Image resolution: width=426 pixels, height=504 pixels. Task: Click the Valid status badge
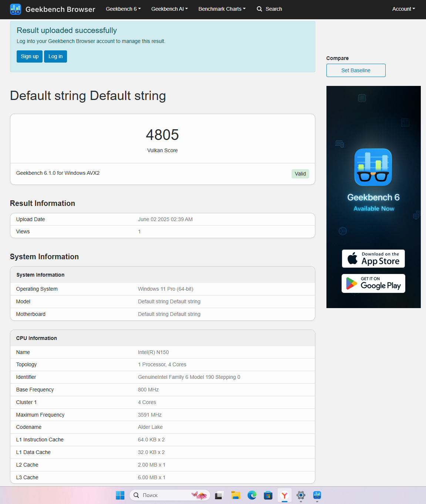[x=300, y=174]
